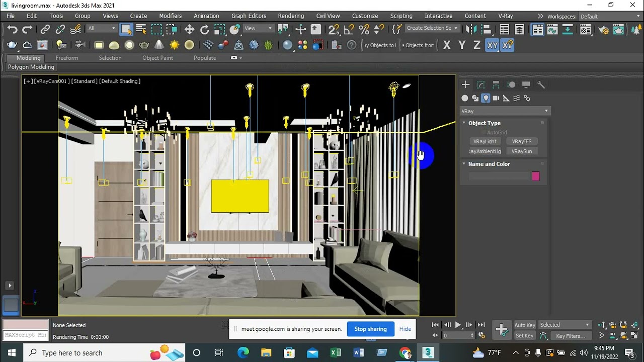Click Stop sharing button
Screen dimensions: 644x362
click(370, 329)
